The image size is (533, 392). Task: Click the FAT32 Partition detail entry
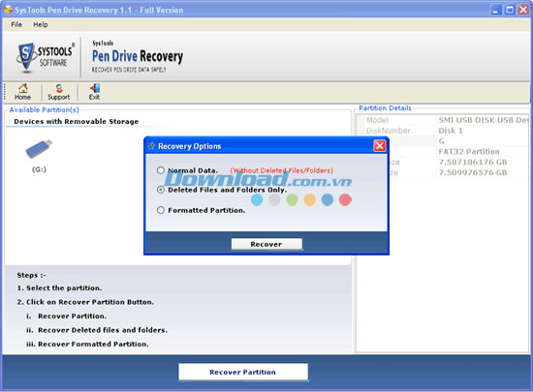pyautogui.click(x=469, y=152)
